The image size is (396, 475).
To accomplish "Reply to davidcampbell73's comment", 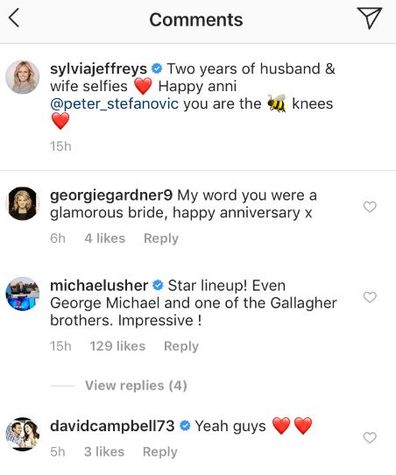I will tap(160, 452).
